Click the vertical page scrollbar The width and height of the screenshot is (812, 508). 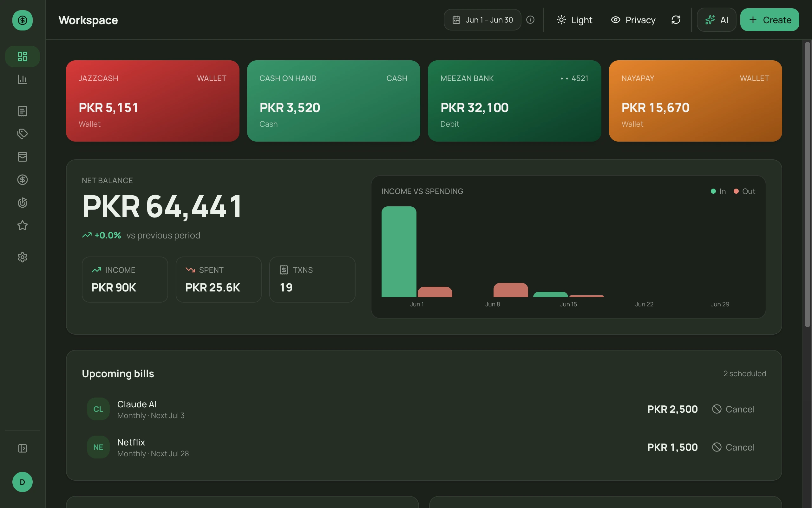807,184
